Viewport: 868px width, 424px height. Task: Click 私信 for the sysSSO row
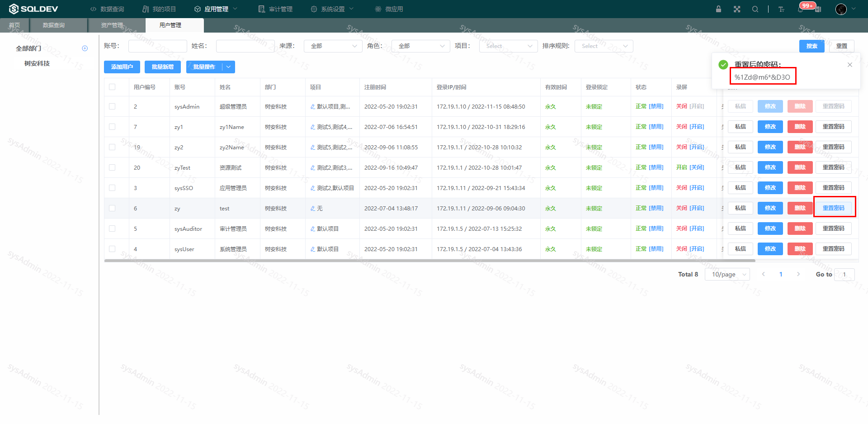(741, 188)
